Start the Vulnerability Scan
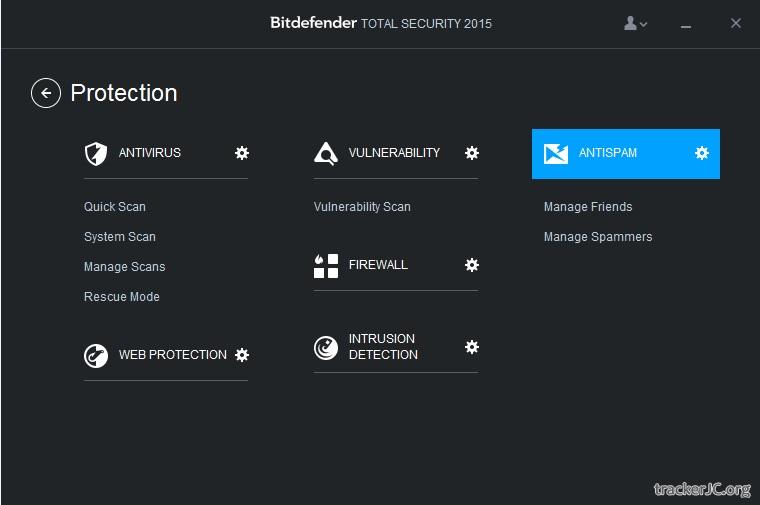Screen dimensions: 760x505 [x=362, y=207]
